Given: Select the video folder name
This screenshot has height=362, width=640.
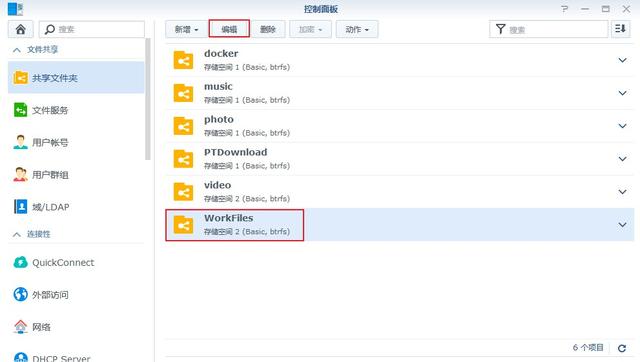Looking at the screenshot, I should point(218,185).
